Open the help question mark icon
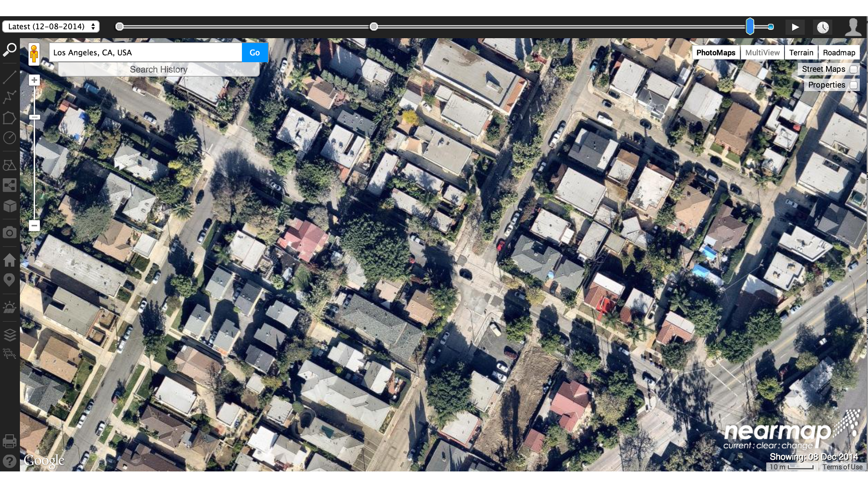This screenshot has width=868, height=488. [x=9, y=461]
